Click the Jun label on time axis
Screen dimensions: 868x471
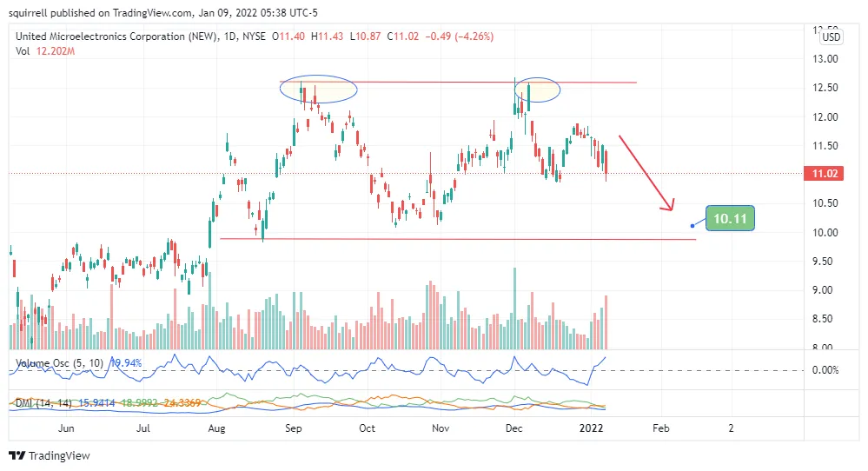66,428
